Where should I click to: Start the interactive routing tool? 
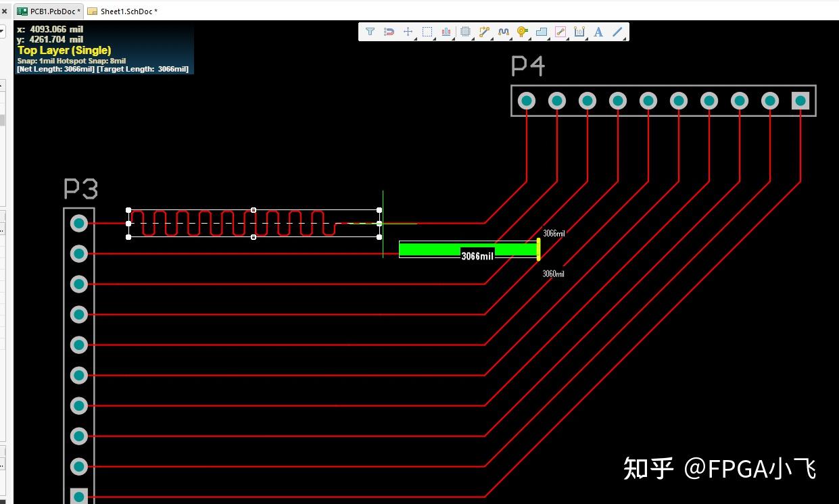point(484,31)
